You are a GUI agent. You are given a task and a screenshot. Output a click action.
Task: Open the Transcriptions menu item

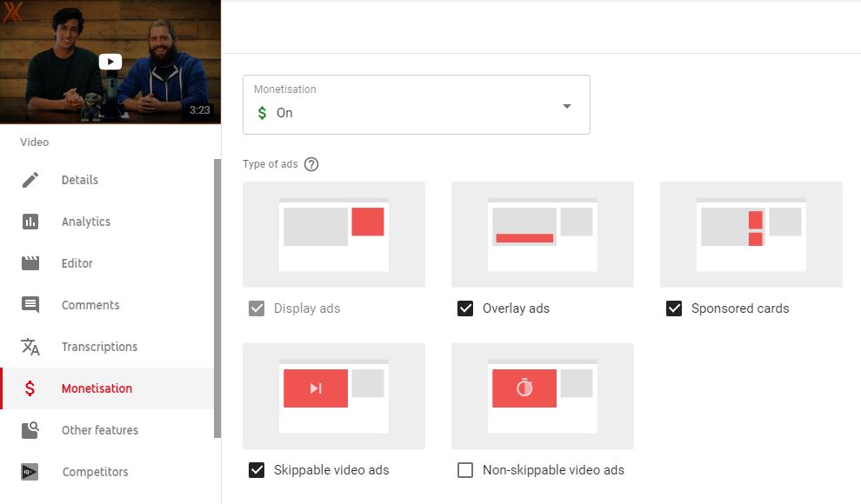(x=107, y=347)
